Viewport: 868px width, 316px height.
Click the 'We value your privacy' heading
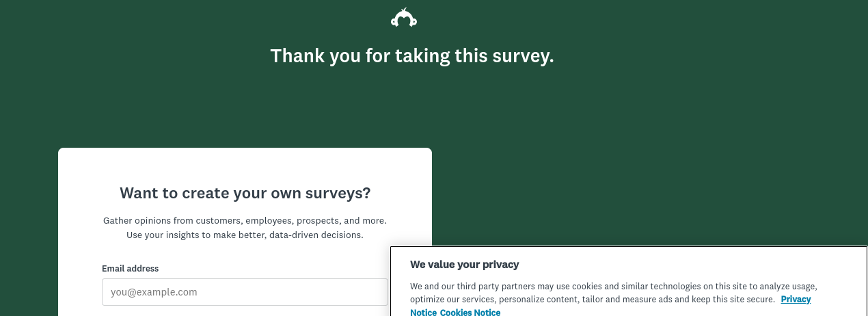465,265
